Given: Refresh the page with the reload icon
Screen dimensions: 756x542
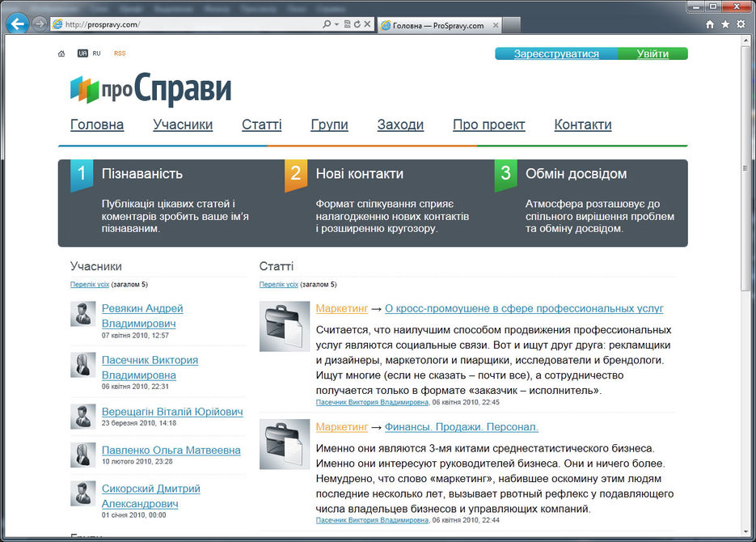Looking at the screenshot, I should point(357,24).
